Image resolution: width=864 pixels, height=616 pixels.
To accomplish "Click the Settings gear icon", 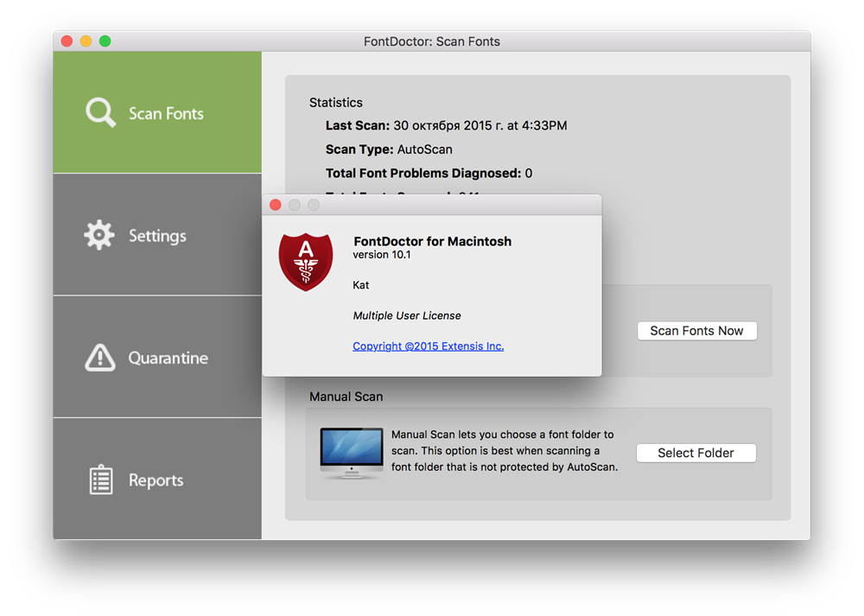I will pos(99,235).
